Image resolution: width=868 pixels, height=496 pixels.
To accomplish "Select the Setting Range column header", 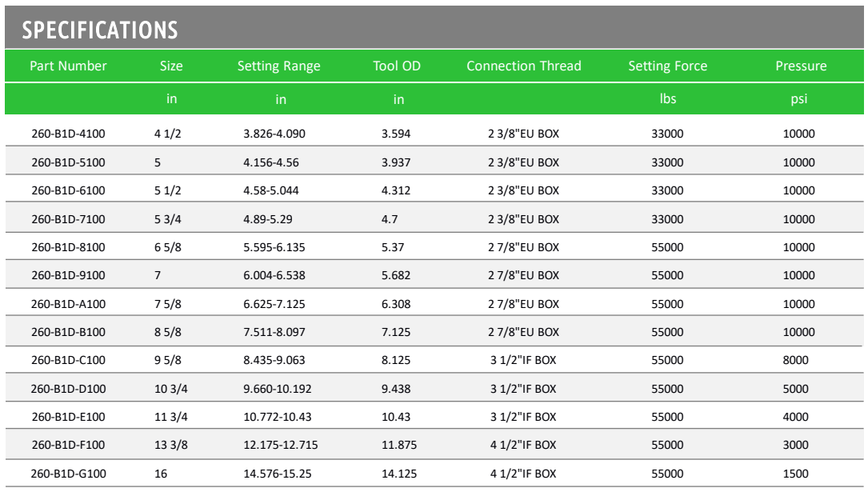I will 279,66.
